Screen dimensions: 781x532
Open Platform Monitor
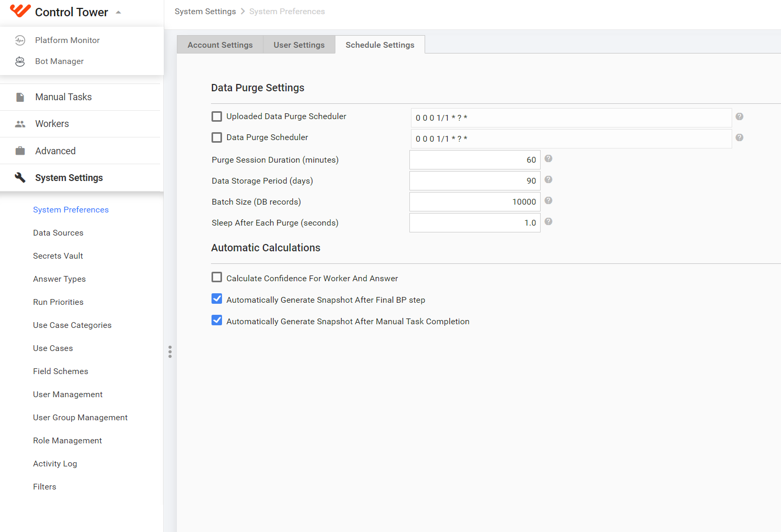point(67,40)
